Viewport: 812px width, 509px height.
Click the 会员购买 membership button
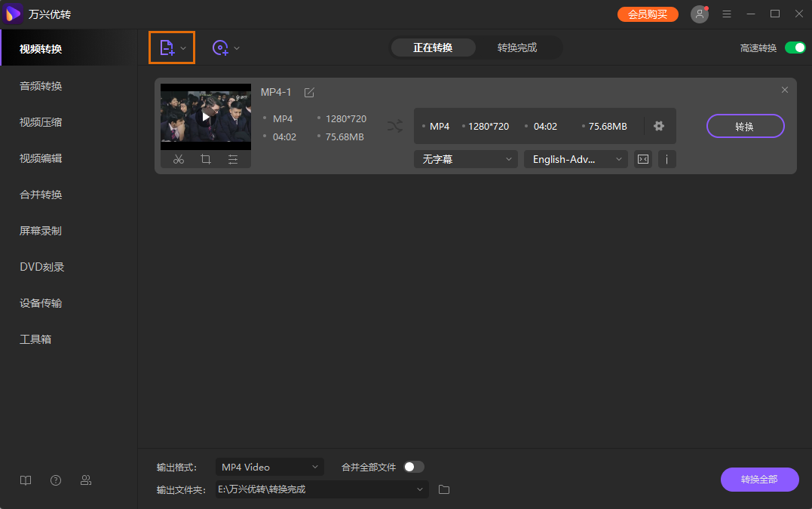(648, 14)
